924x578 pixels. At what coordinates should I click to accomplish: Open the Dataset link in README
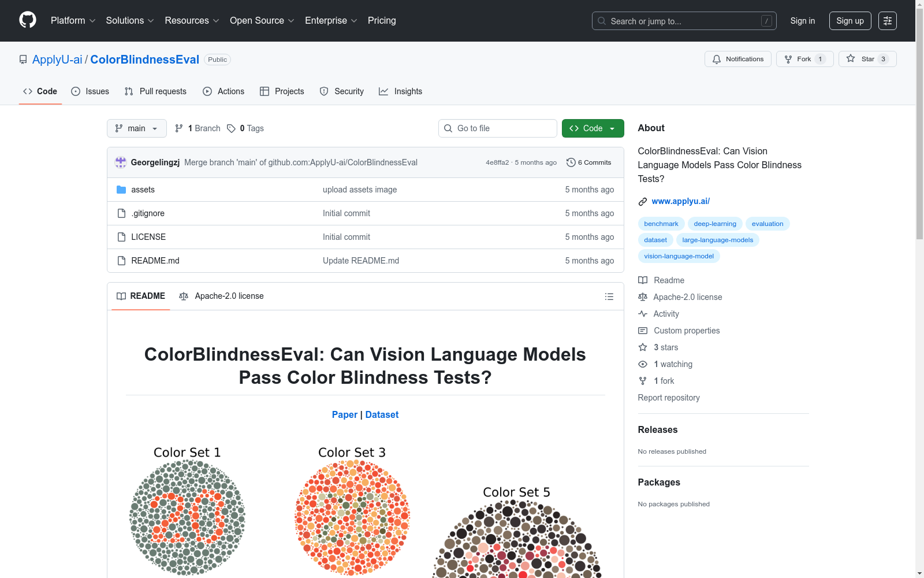[382, 414]
